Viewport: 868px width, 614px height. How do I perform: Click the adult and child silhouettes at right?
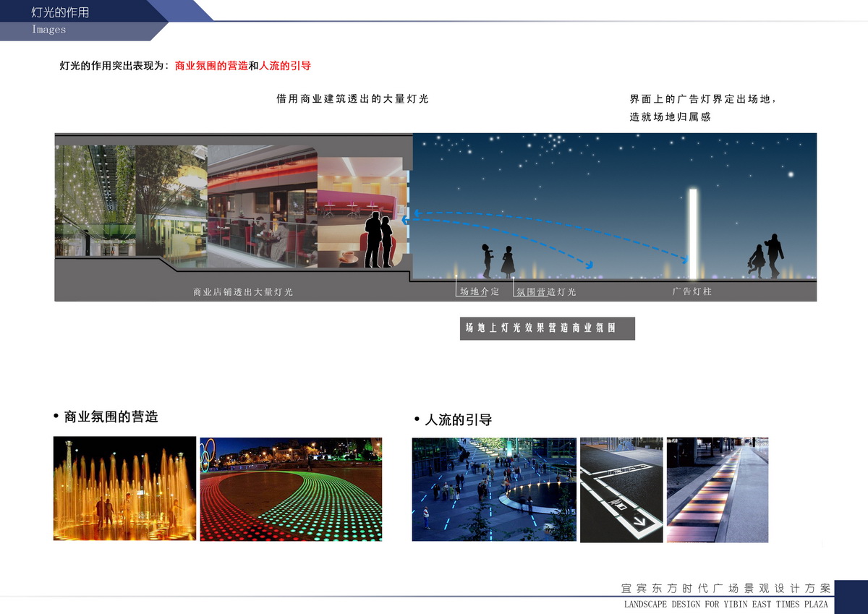[x=766, y=257]
